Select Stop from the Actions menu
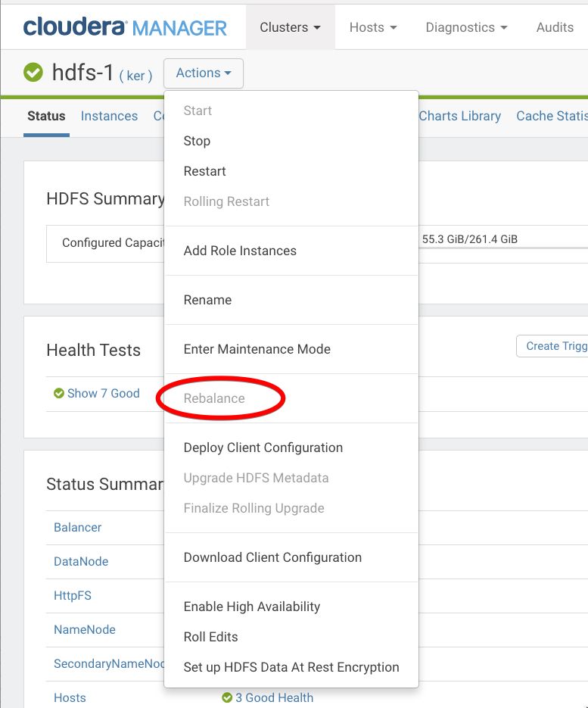588x708 pixels. (197, 141)
